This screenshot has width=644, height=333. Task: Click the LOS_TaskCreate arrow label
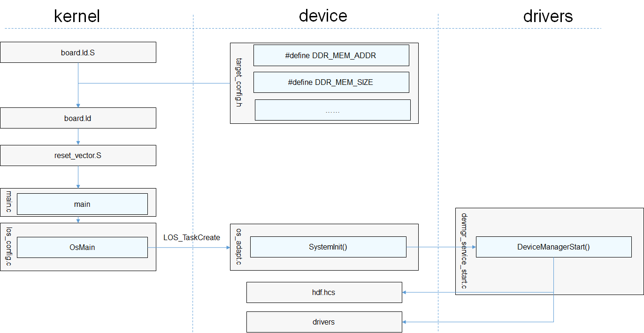192,238
